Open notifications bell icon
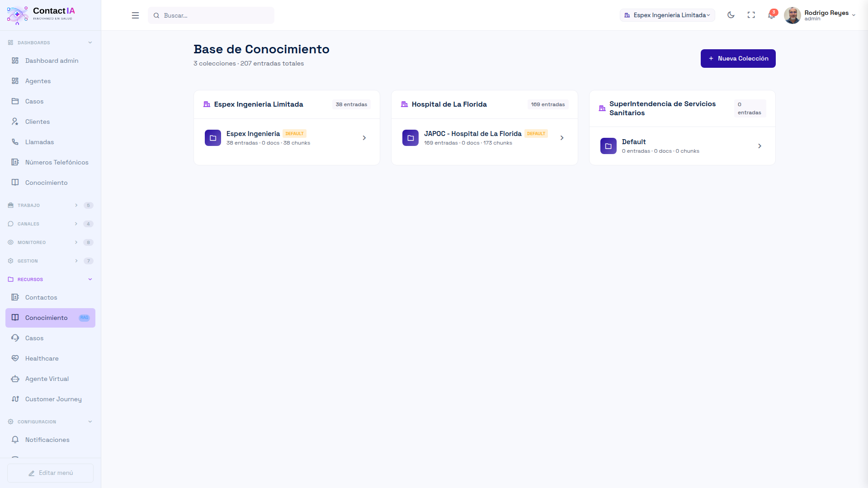Screen dimensions: 868x488 tap(771, 15)
